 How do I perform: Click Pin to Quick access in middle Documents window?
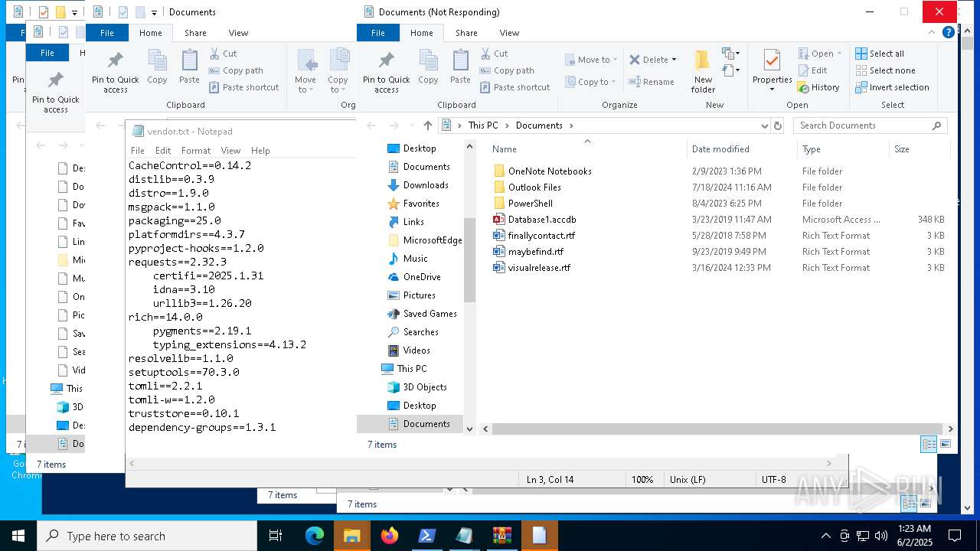(116, 73)
